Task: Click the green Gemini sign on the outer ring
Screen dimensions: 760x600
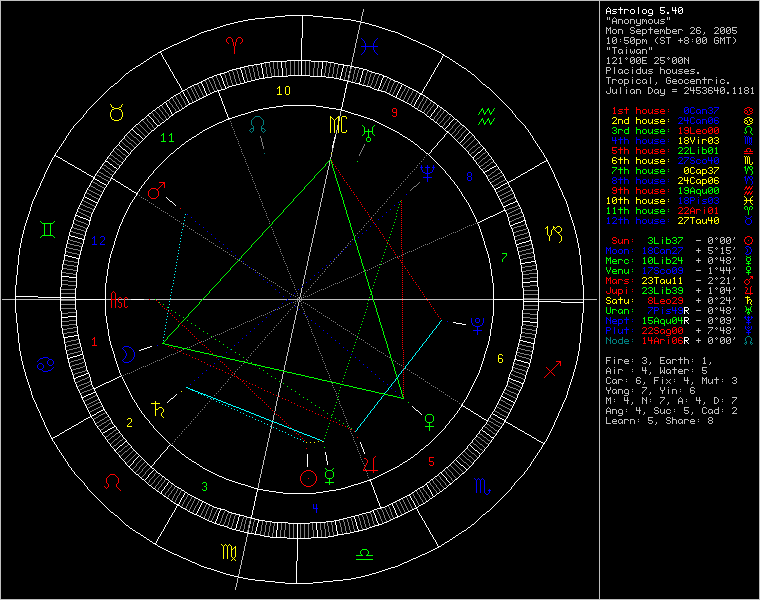Action: (x=48, y=231)
